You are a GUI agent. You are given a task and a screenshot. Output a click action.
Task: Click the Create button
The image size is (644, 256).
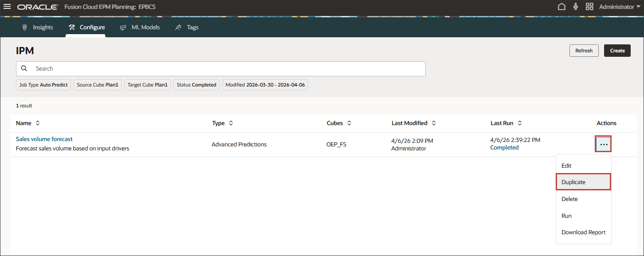(x=617, y=51)
